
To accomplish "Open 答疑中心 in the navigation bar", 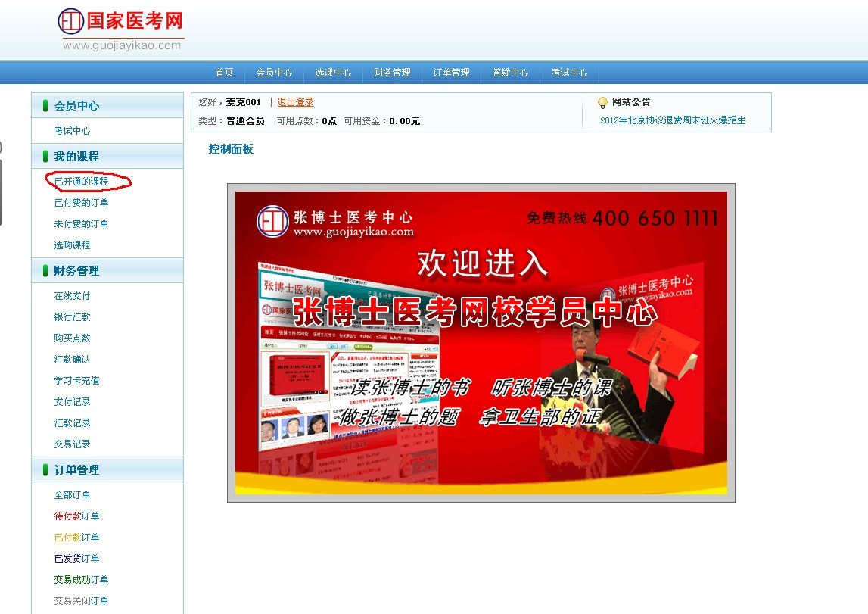I will [510, 73].
